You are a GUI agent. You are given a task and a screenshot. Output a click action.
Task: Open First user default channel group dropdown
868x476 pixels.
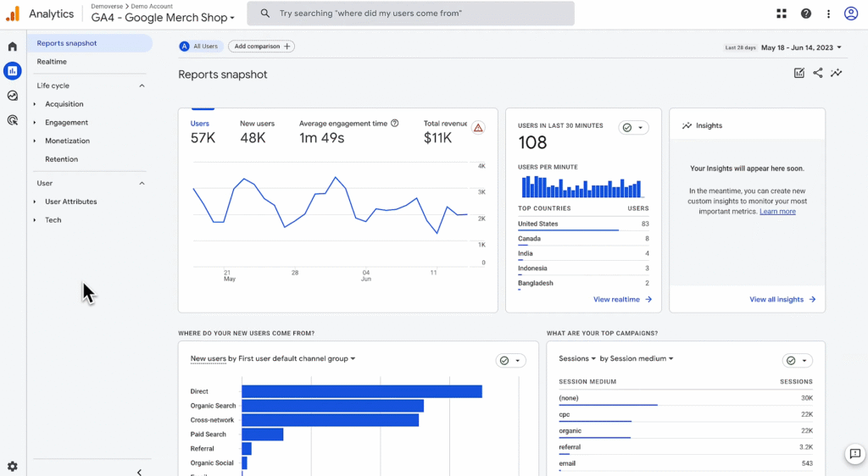tap(297, 359)
